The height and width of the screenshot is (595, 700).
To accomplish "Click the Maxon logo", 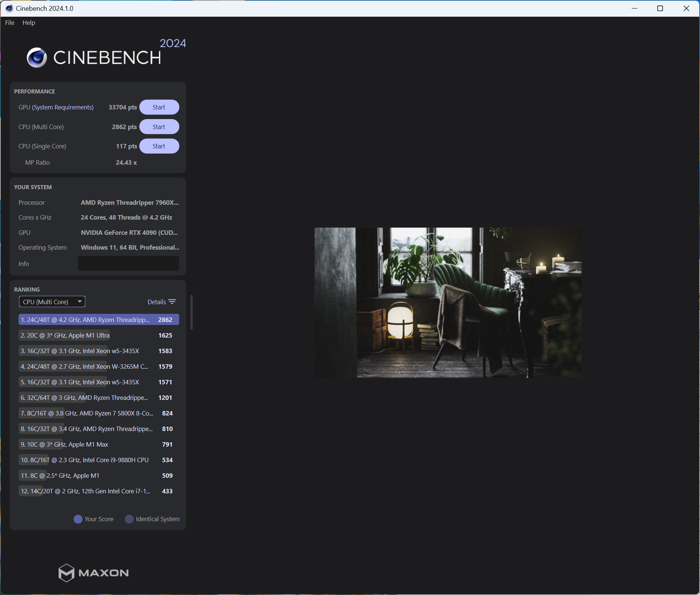I will click(x=93, y=573).
